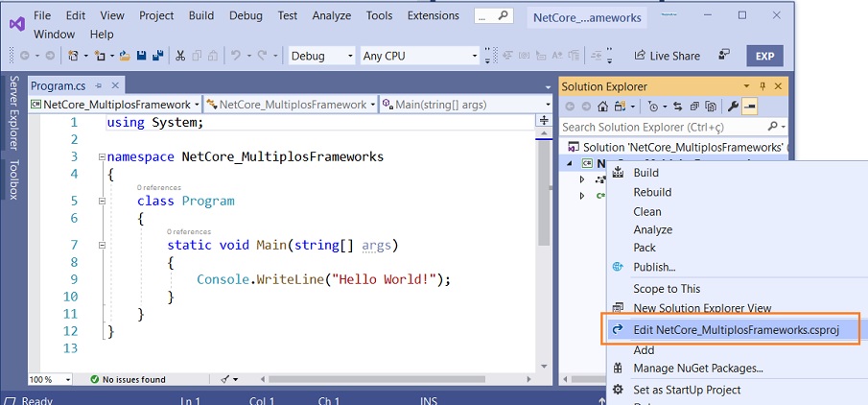Select Edit NetCore_MultiplosFrameworks.csproj menu entry
Screen dimensions: 868x405
(x=736, y=330)
